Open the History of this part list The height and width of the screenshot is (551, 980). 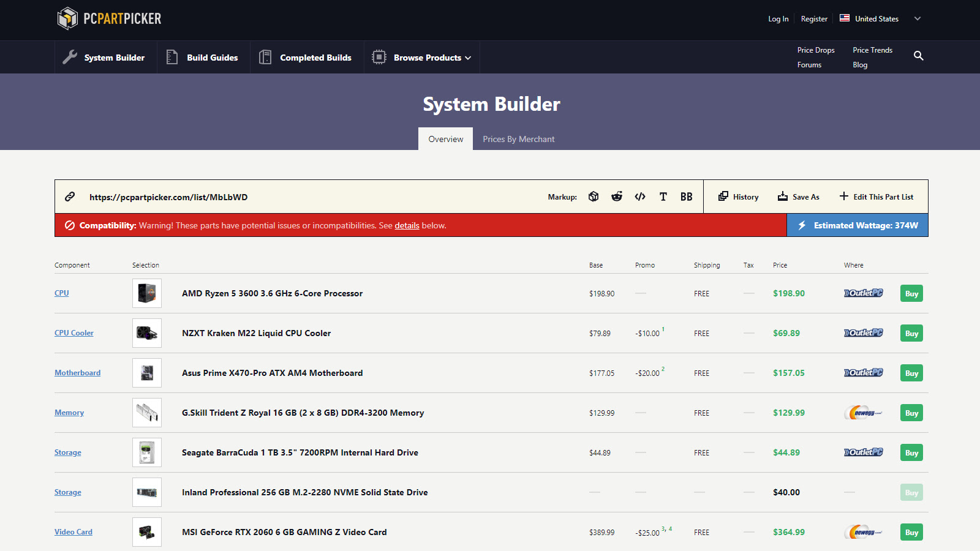(738, 197)
